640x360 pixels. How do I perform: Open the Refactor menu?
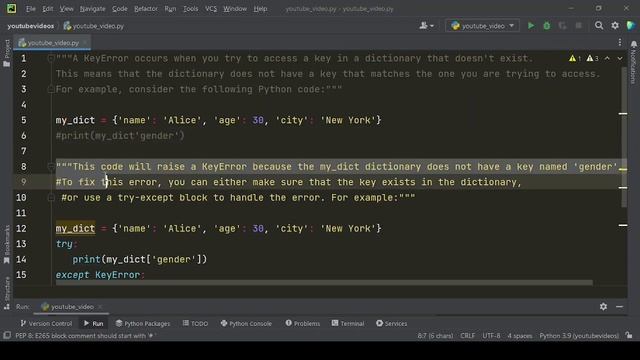(x=146, y=9)
